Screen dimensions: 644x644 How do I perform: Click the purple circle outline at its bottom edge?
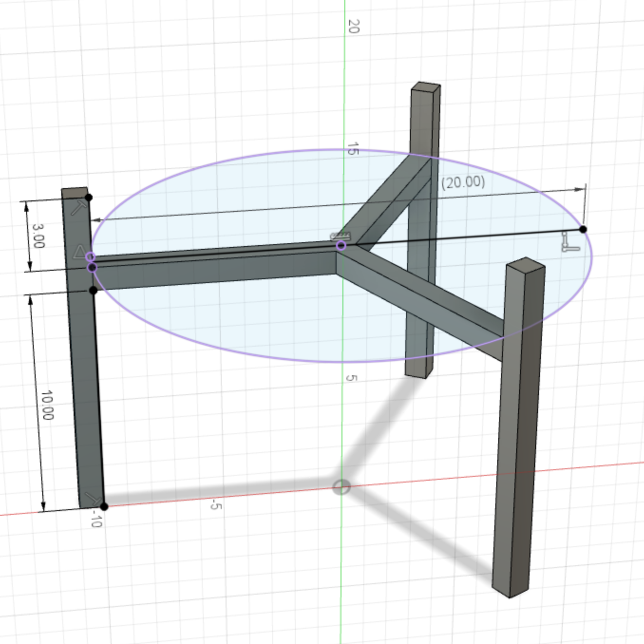(342, 362)
